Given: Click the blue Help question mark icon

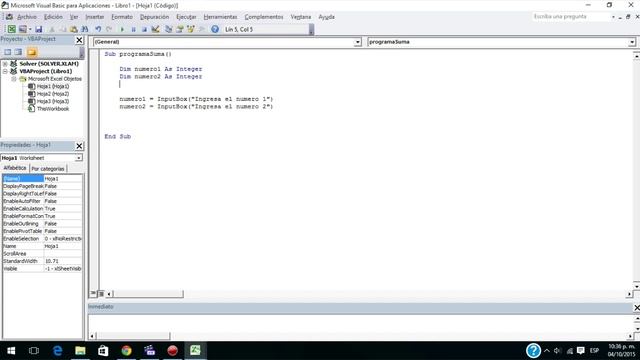Looking at the screenshot, I should 215,29.
